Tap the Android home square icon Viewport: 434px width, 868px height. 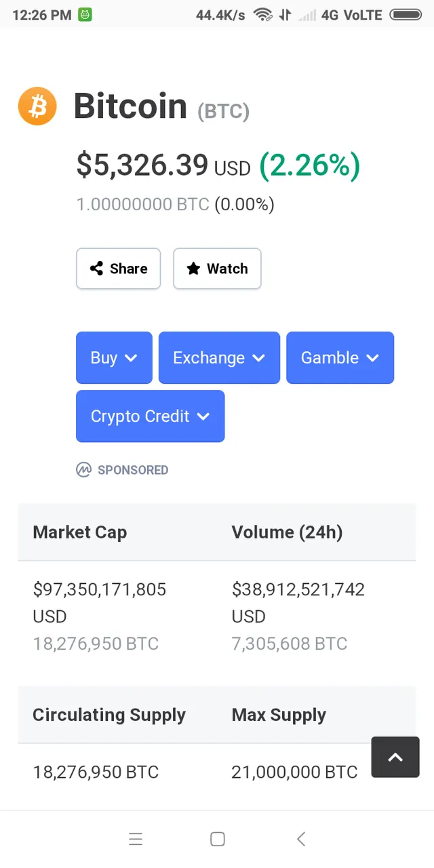pos(218,839)
